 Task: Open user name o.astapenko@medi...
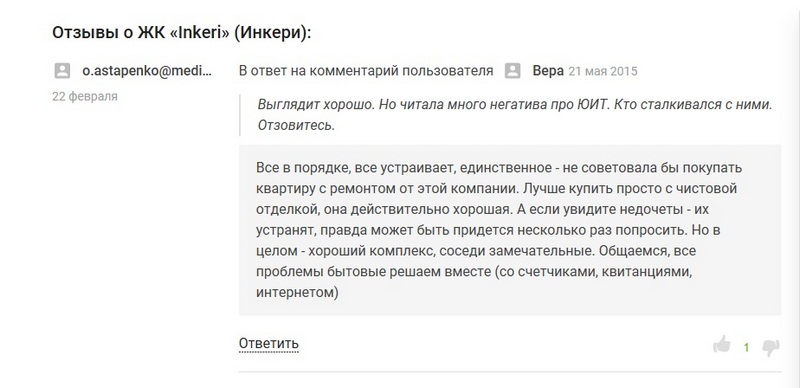click(147, 71)
